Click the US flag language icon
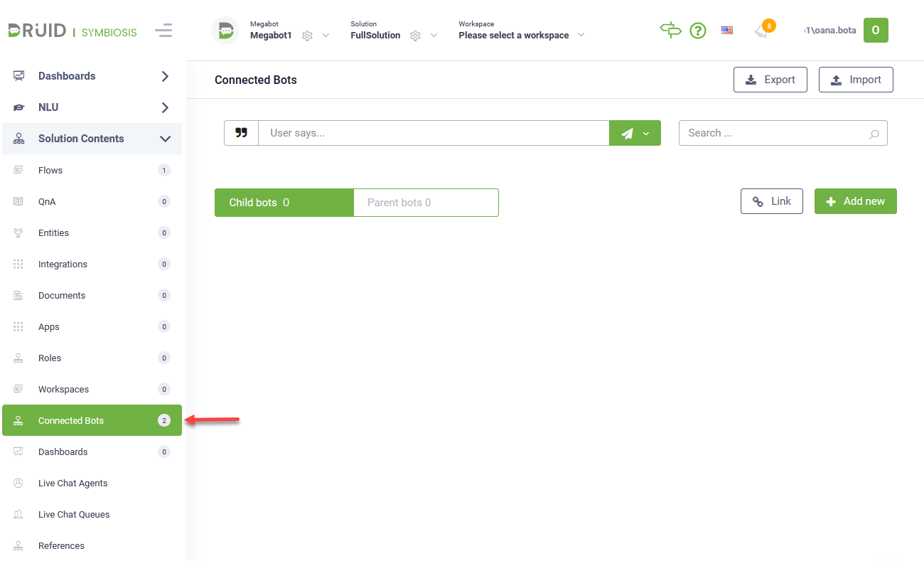 (726, 31)
